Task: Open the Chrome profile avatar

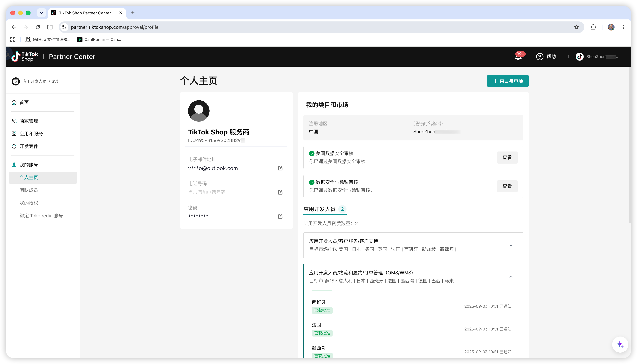Action: [x=611, y=27]
